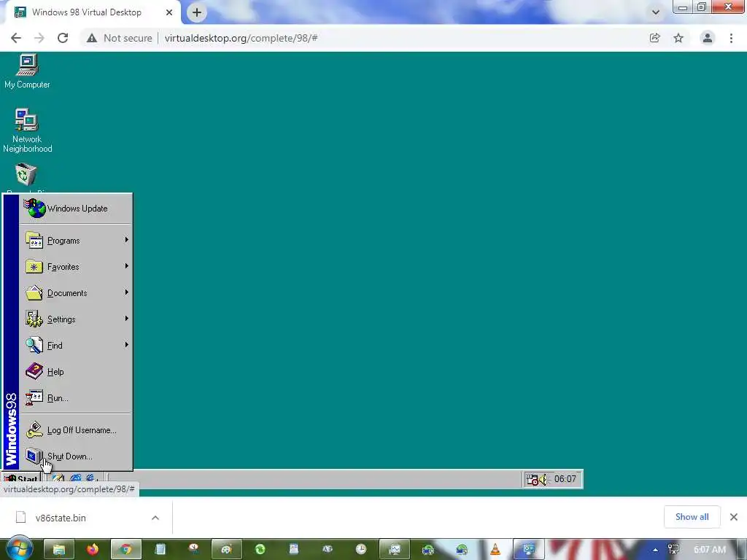Open the Recycle Bin desktop icon
Image resolution: width=747 pixels, height=560 pixels.
point(26,175)
